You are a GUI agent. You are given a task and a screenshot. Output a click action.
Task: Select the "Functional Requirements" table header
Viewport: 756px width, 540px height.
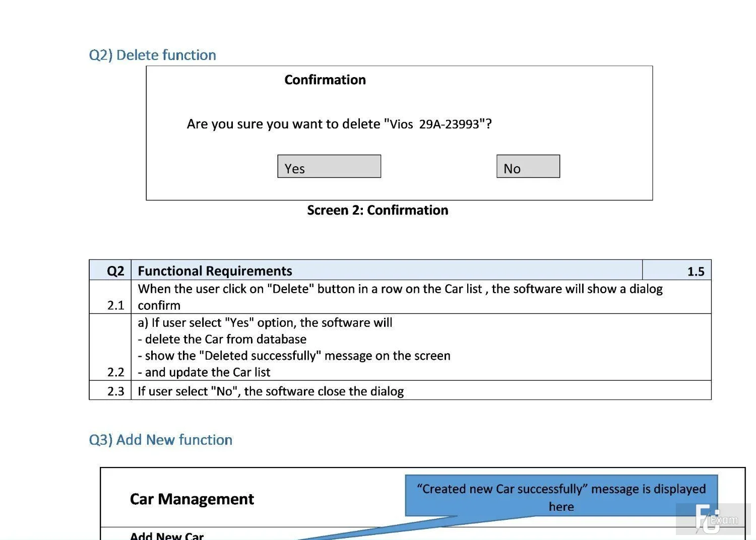point(215,271)
